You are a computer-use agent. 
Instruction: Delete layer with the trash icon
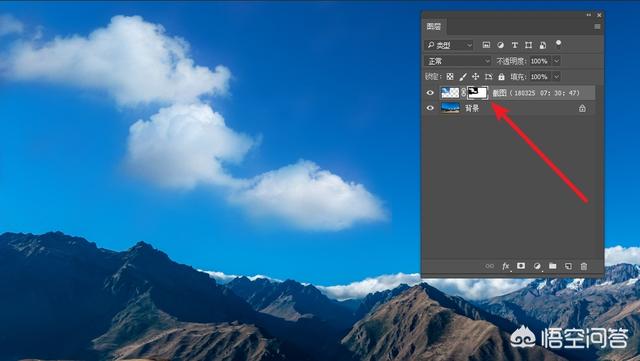pyautogui.click(x=584, y=266)
